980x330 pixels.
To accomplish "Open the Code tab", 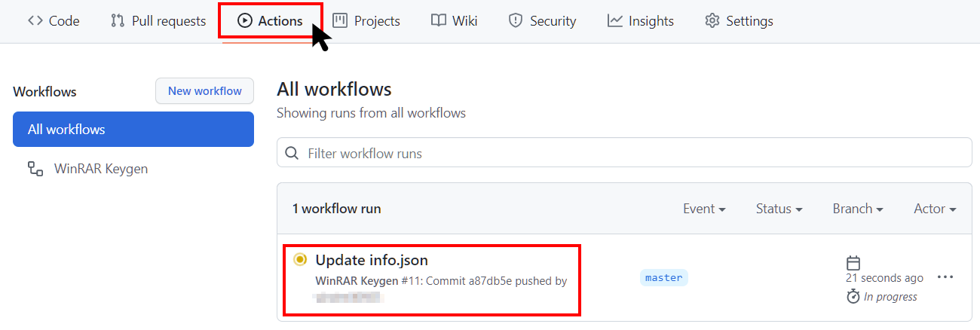I will point(54,21).
